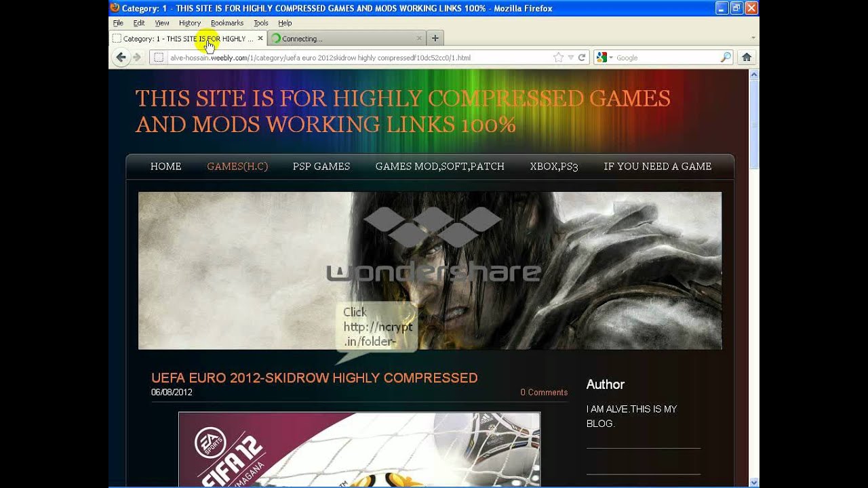Click the search magnifier icon

(x=726, y=58)
